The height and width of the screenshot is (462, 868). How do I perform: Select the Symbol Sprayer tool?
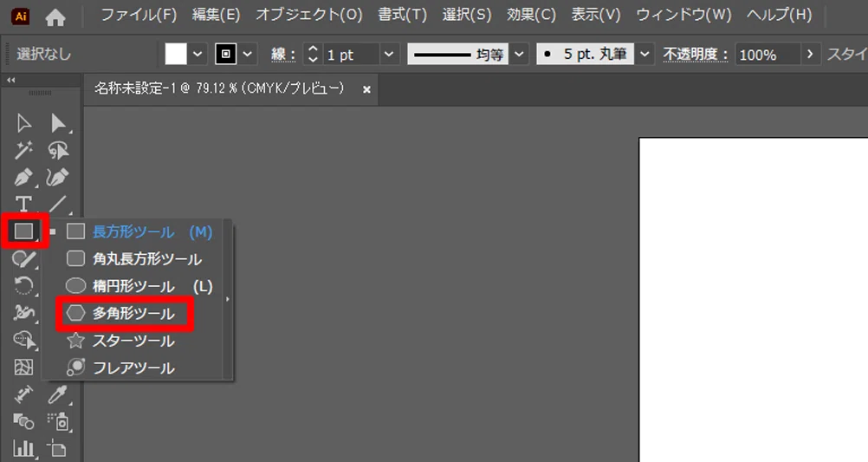(x=58, y=421)
